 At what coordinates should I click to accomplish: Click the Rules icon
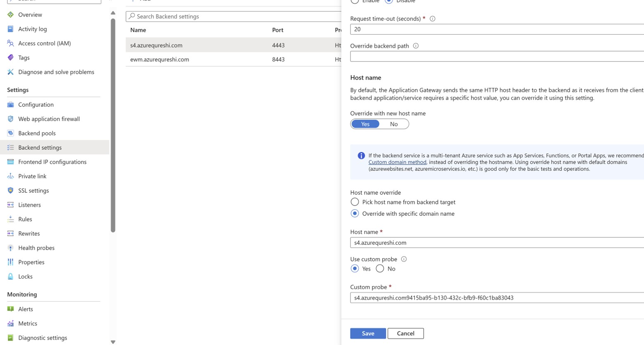click(x=10, y=219)
